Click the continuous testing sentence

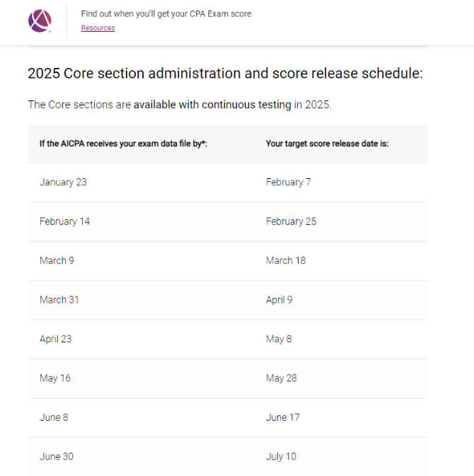point(180,105)
